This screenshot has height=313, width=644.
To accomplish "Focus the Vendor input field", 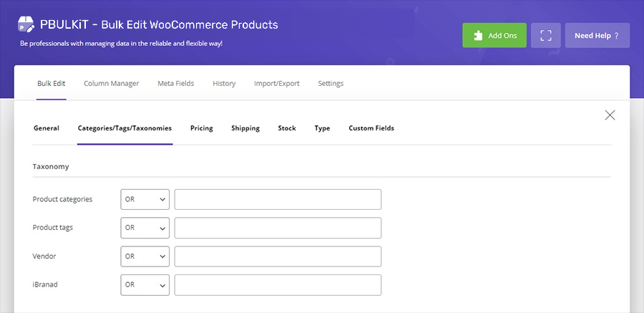I will tap(278, 256).
